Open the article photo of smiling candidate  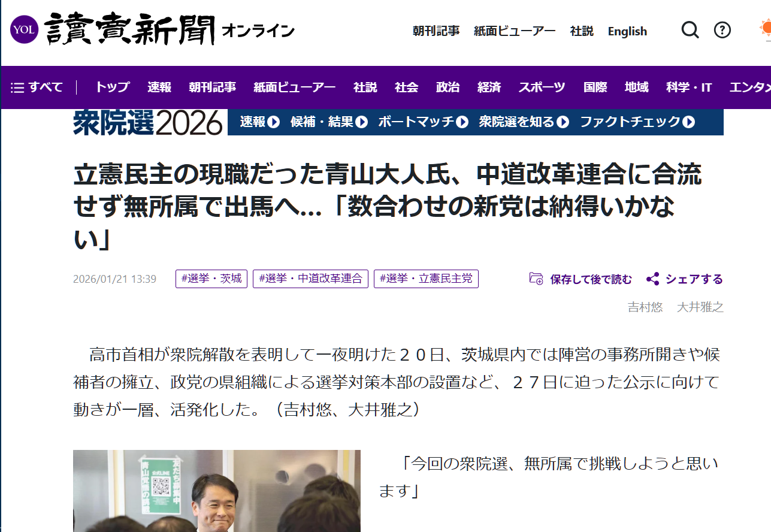click(x=216, y=491)
